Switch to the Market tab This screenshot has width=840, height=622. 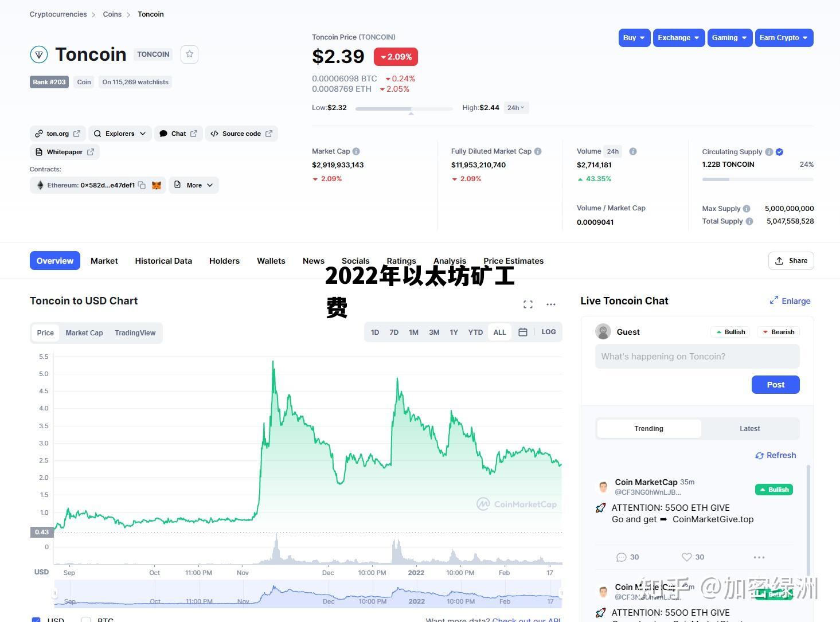click(x=104, y=261)
